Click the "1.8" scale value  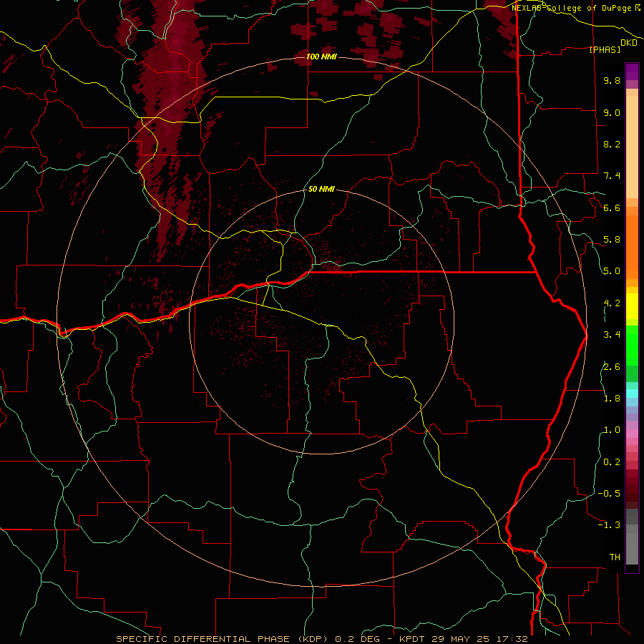[x=612, y=399]
